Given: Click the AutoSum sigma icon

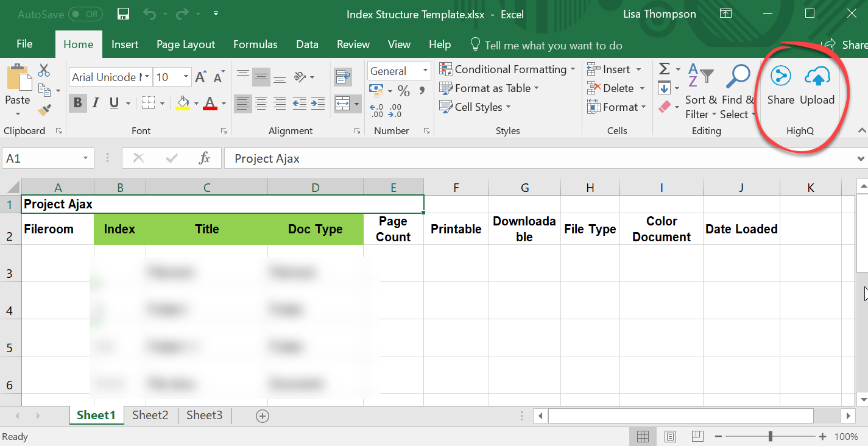Looking at the screenshot, I should coord(665,69).
